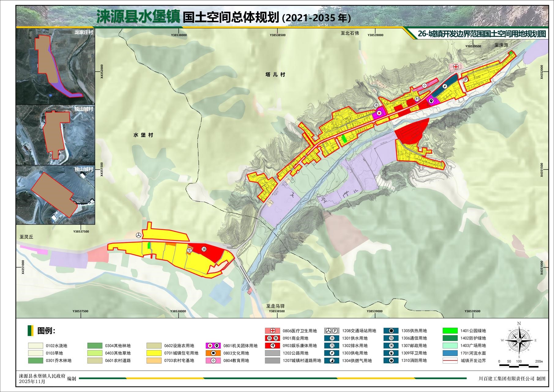Click the compass rose in the legend
The image size is (554, 392).
point(519,340)
